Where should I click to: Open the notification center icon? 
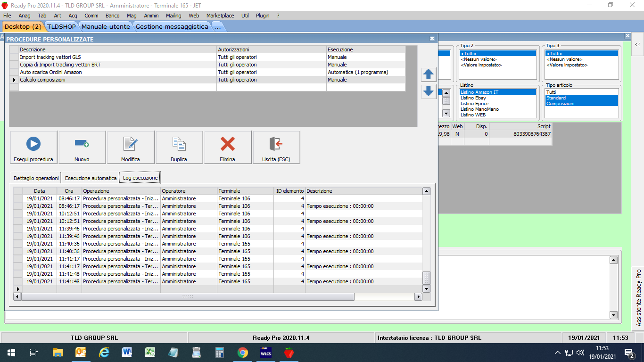(x=629, y=352)
